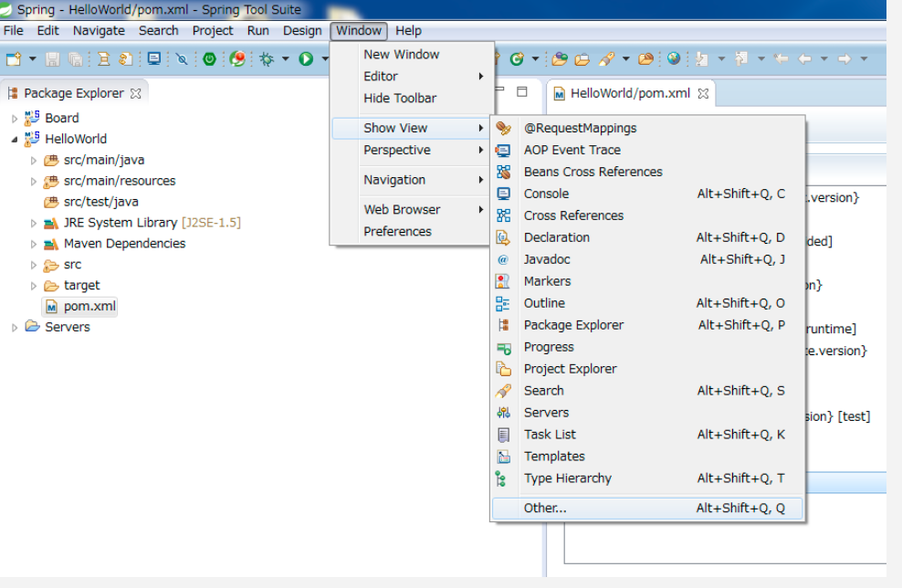The width and height of the screenshot is (902, 588).
Task: Expand the Maven Dependencies node
Action: click(34, 244)
